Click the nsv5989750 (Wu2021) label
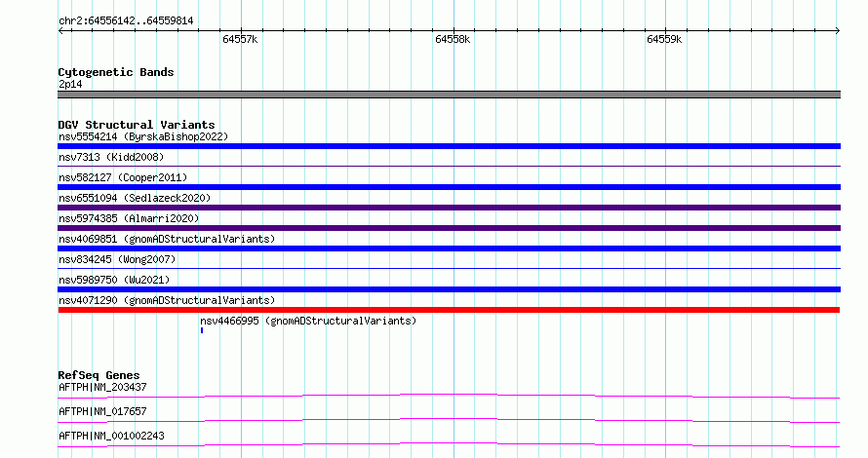 [114, 280]
